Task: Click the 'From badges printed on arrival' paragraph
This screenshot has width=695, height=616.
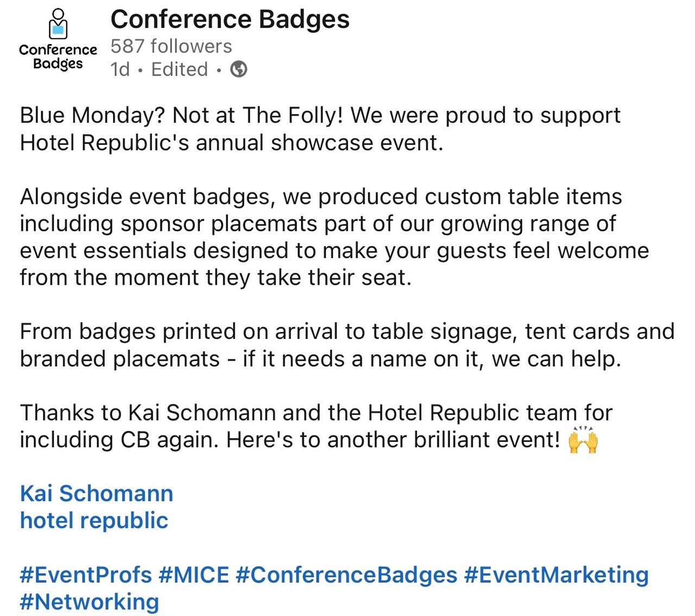Action: [x=346, y=345]
